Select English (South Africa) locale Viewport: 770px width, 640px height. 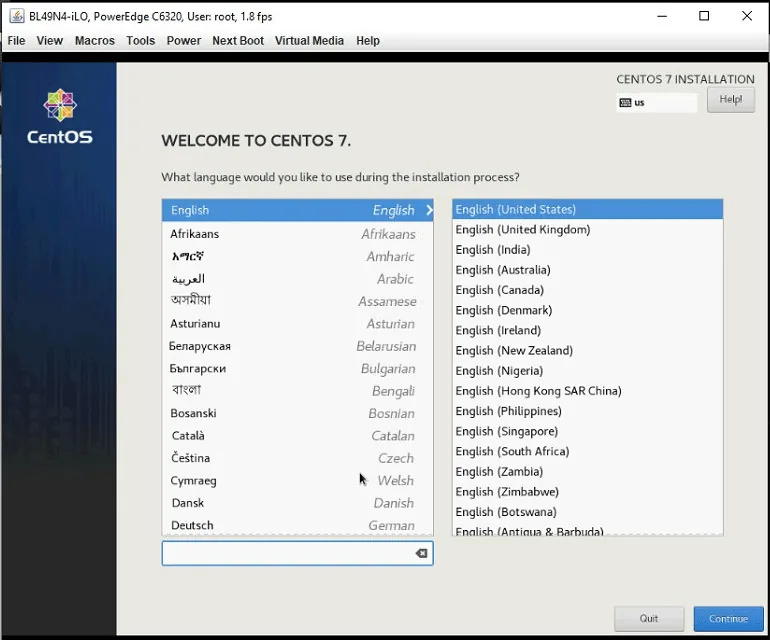(587, 451)
